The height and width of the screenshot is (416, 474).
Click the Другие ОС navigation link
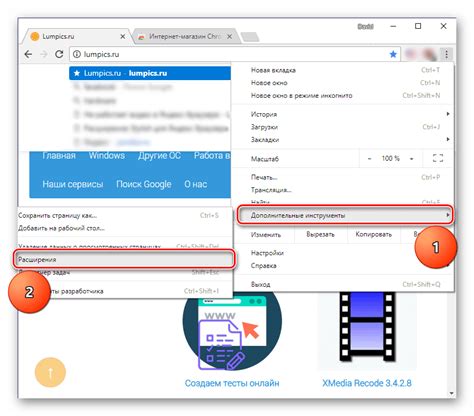[160, 156]
